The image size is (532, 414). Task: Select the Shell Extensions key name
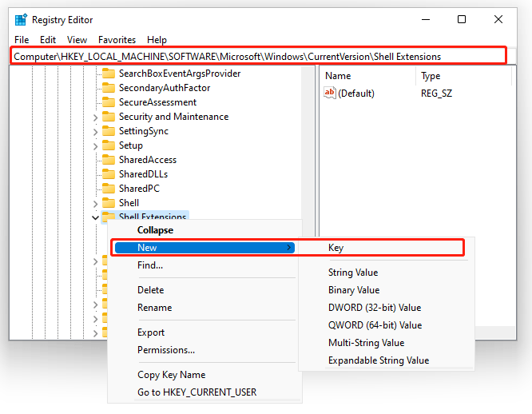(153, 216)
